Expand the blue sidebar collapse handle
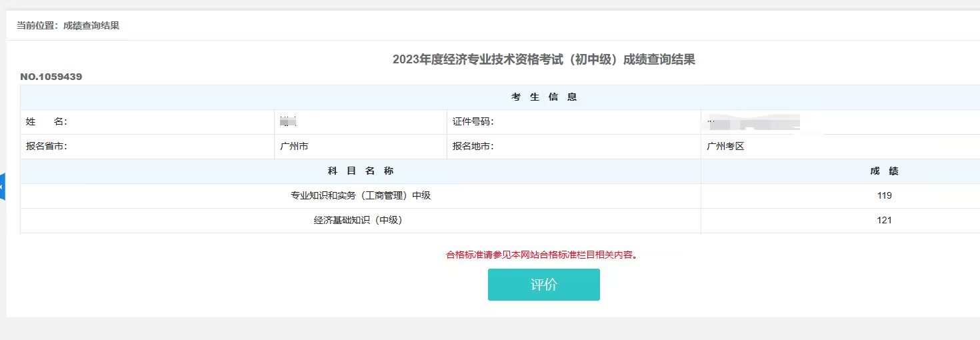Screen dimensions: 980x340 tap(3, 187)
